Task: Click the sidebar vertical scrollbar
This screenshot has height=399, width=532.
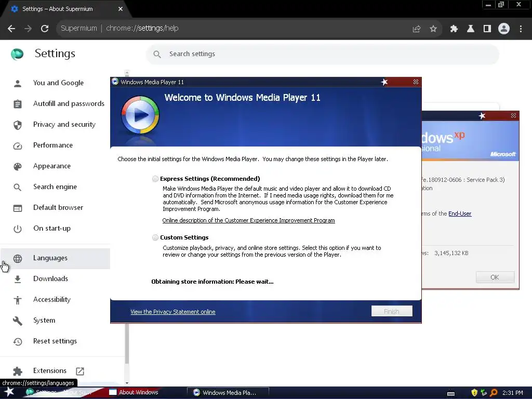Action: (x=127, y=343)
